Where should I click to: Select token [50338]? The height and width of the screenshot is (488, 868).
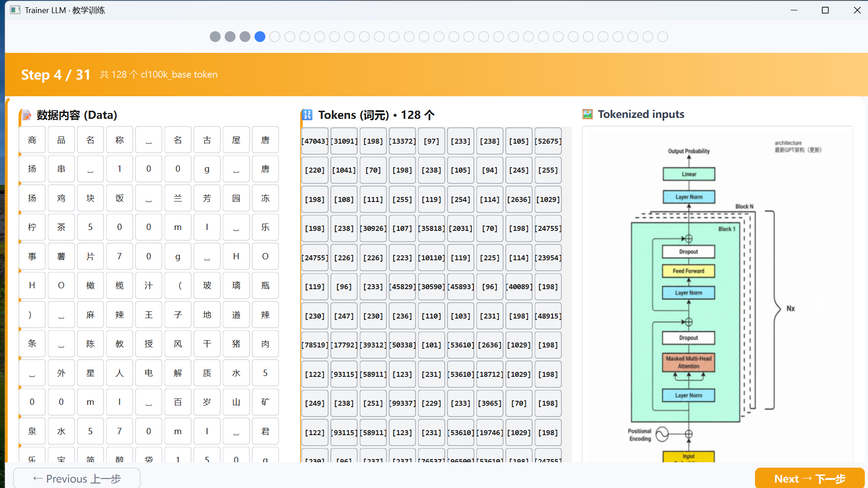(x=402, y=345)
